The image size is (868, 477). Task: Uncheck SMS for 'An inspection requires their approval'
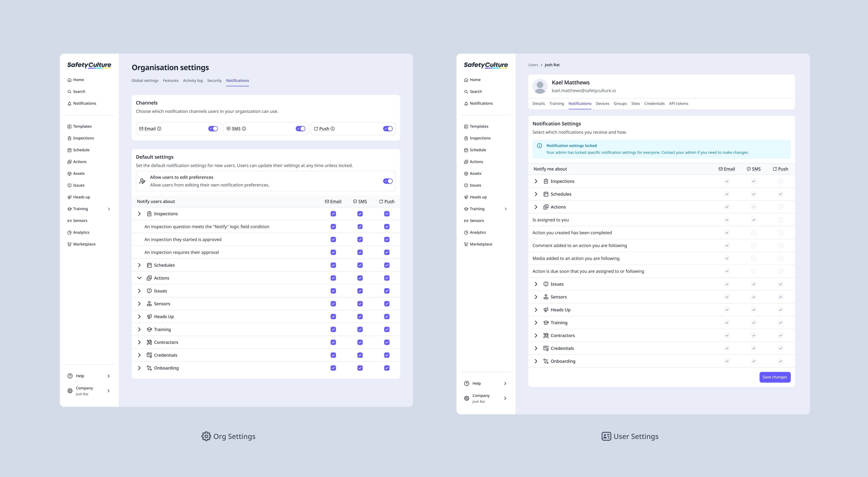360,252
